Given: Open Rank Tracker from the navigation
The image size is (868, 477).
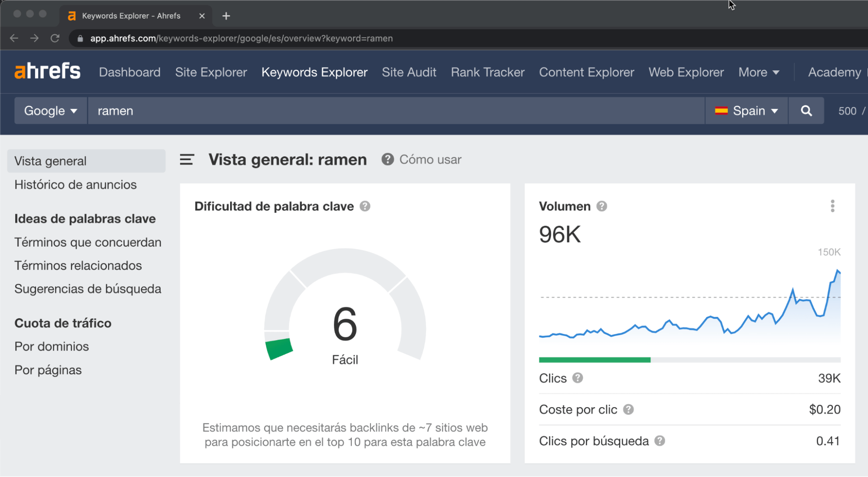Looking at the screenshot, I should 487,72.
